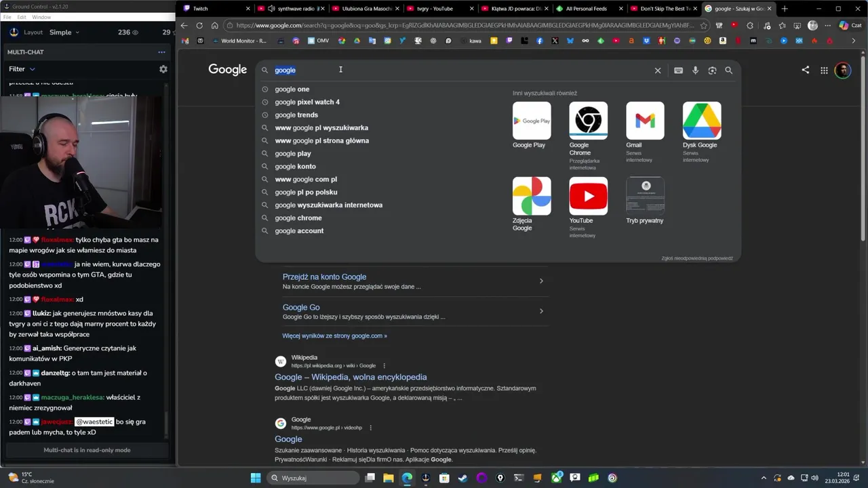868x488 pixels.
Task: Open the Google account avatar
Action: pos(843,70)
